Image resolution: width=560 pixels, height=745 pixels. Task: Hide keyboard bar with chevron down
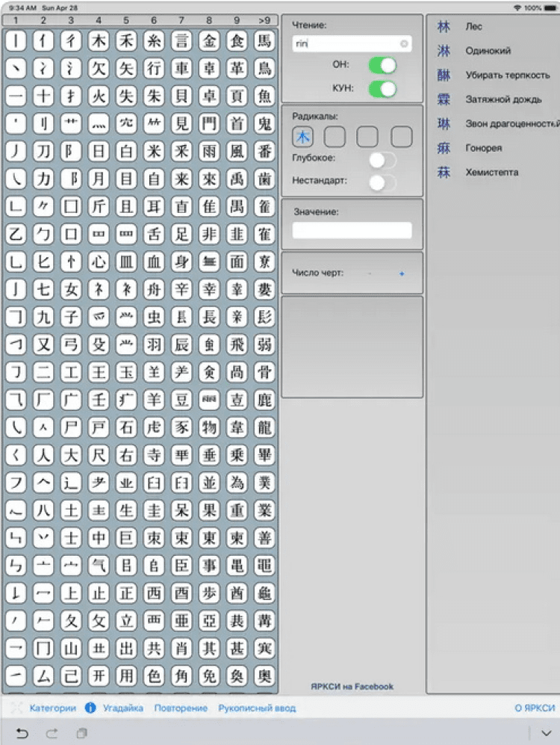(x=547, y=733)
